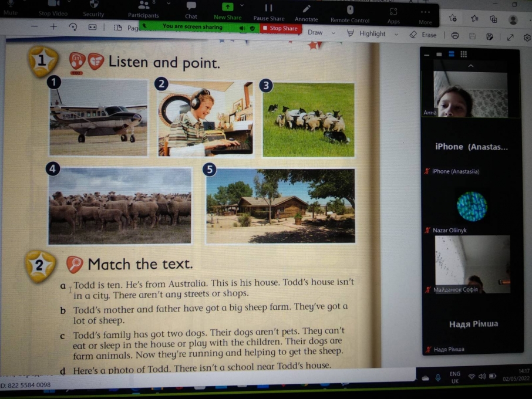Screen dimensions: 532x399
Task: Rotate the PDF page
Action: click(73, 27)
